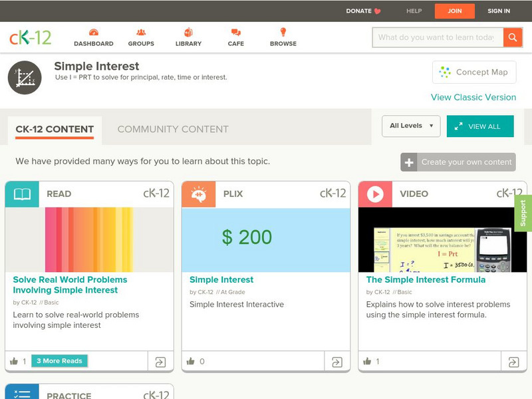
Task: Click the 3 More Reads button
Action: (x=59, y=361)
